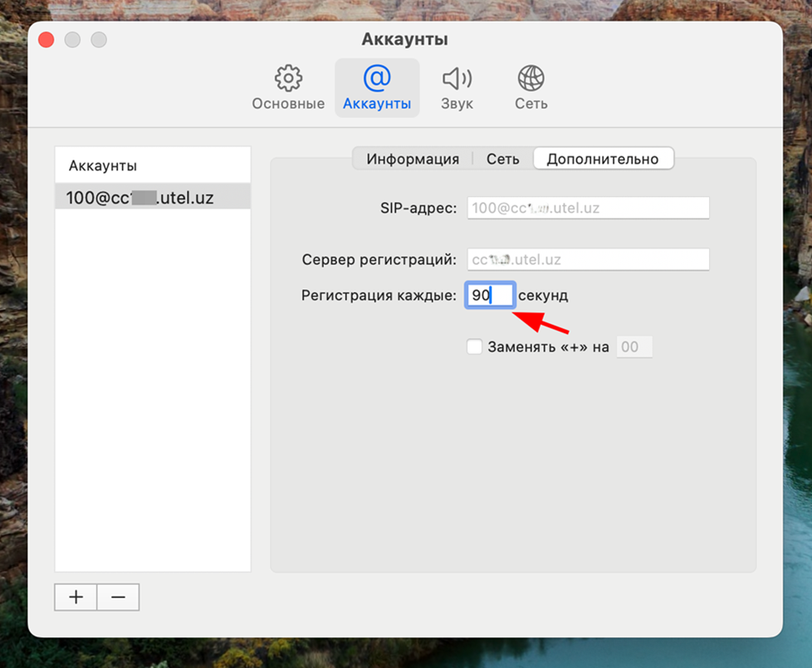Add a new account with plus button
This screenshot has width=812, height=668.
pos(76,597)
